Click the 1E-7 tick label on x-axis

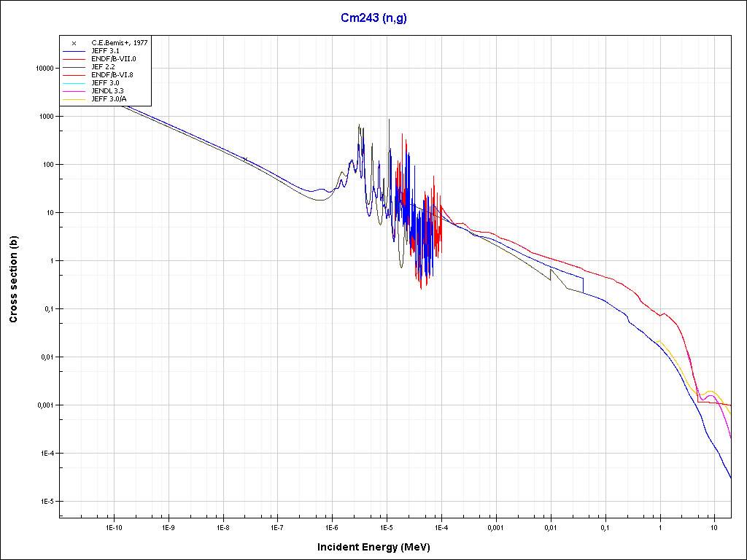click(277, 526)
